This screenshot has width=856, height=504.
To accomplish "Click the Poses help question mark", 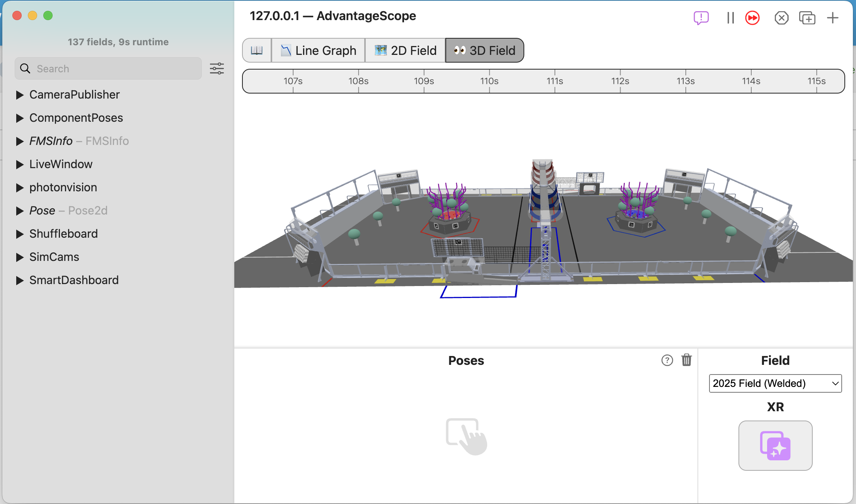I will [667, 360].
